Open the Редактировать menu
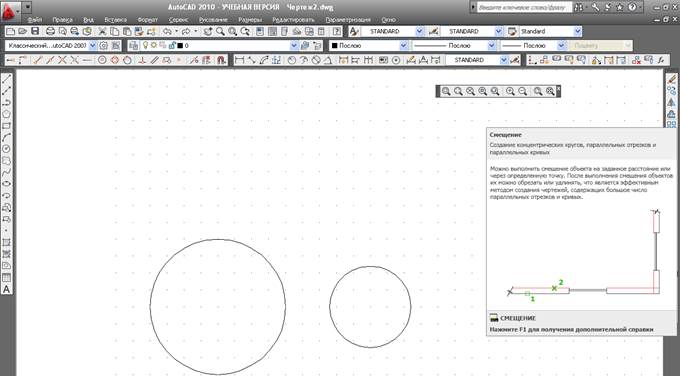Viewport: 680px width, 376px height. [x=294, y=20]
